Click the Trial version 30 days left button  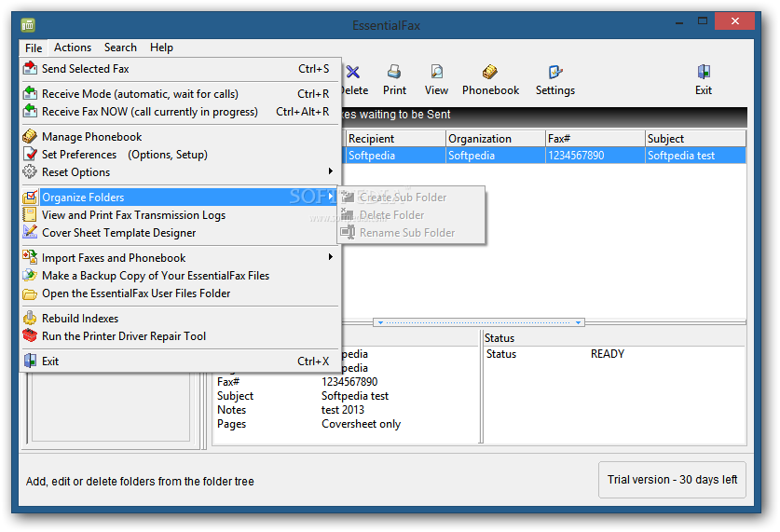(672, 480)
